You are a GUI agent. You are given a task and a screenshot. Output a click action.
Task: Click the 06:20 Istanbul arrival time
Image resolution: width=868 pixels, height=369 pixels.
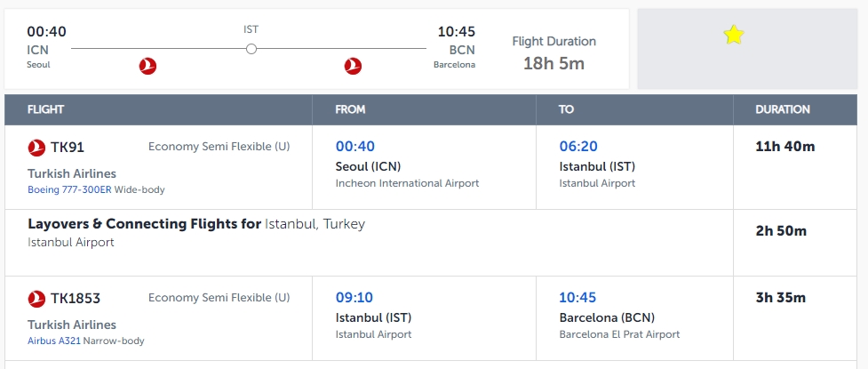click(x=578, y=147)
